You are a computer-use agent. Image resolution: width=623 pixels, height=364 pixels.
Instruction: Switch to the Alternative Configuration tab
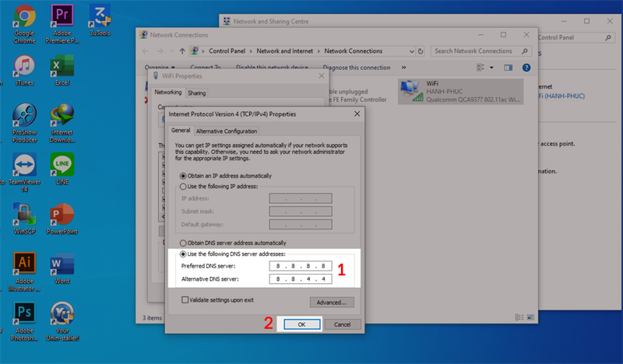[x=227, y=131]
